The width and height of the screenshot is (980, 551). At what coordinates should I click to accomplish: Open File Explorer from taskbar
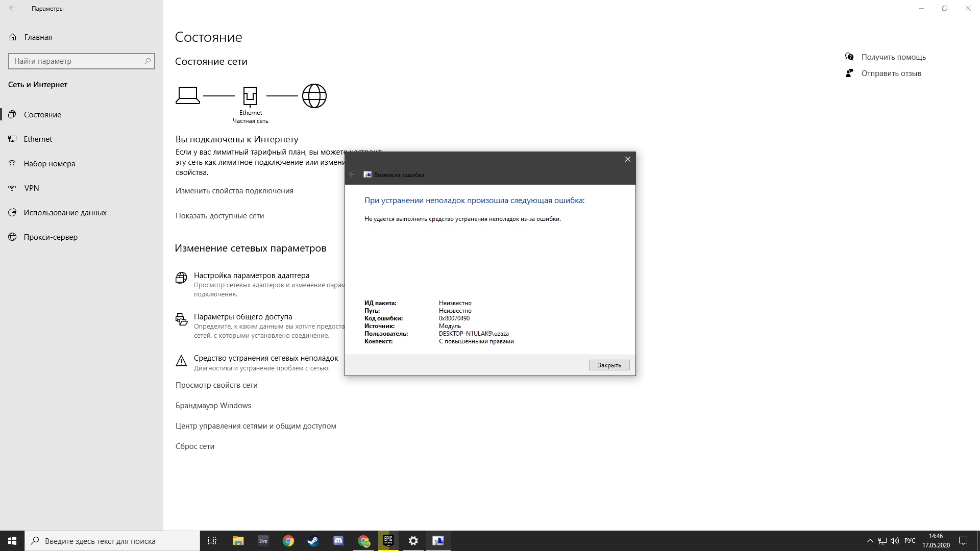pyautogui.click(x=238, y=541)
